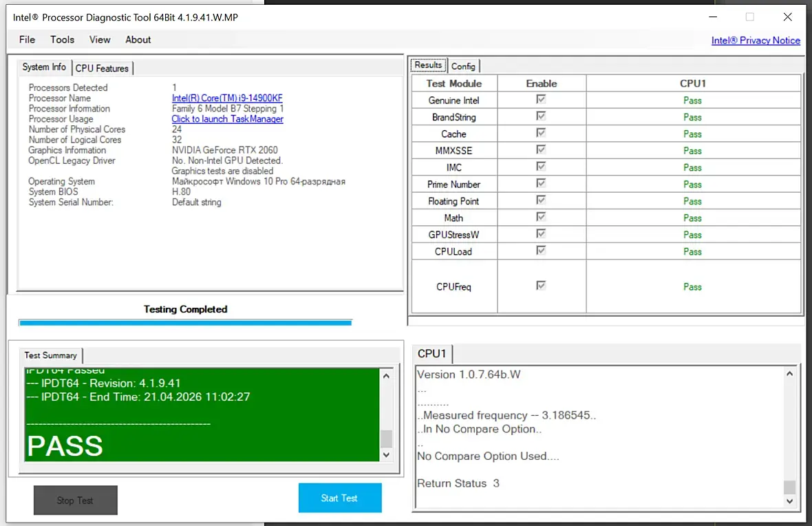This screenshot has width=812, height=526.
Task: Click Test Summary scroll up arrow
Action: [x=386, y=376]
